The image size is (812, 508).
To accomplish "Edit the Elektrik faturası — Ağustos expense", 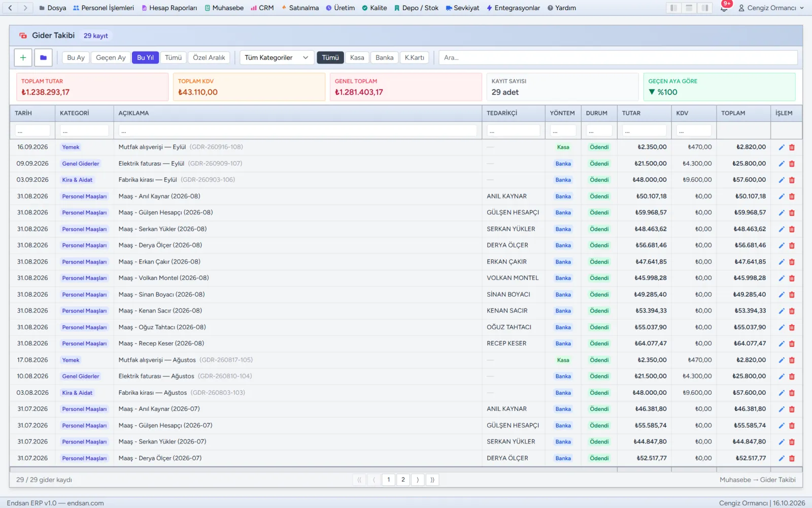I will [782, 376].
